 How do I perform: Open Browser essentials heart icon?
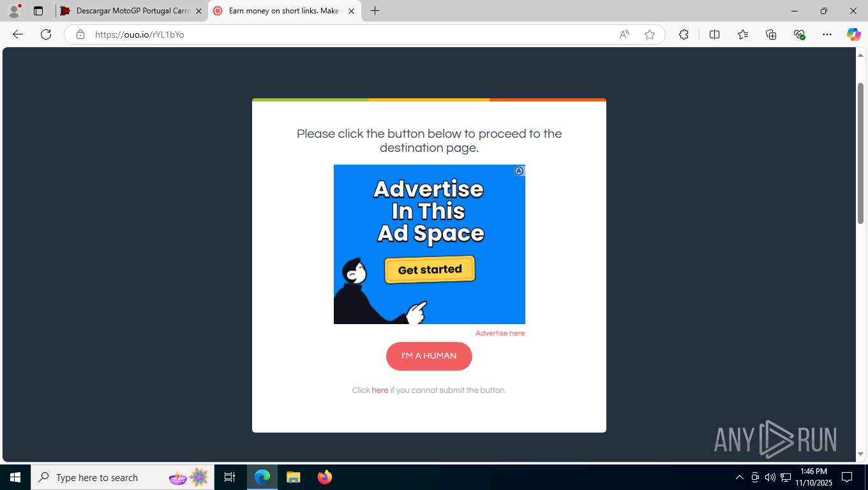[x=799, y=34]
